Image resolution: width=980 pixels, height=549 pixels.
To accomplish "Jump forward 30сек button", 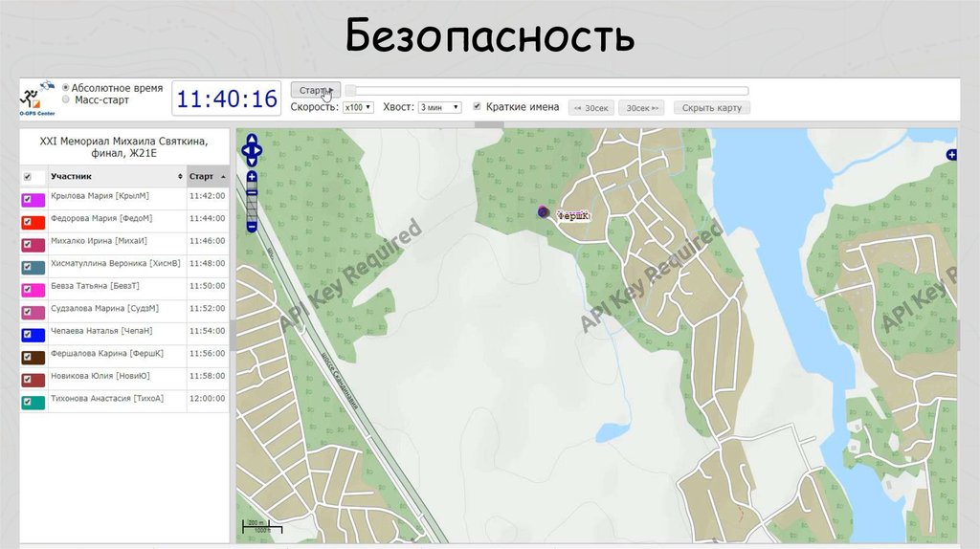I will click(642, 108).
